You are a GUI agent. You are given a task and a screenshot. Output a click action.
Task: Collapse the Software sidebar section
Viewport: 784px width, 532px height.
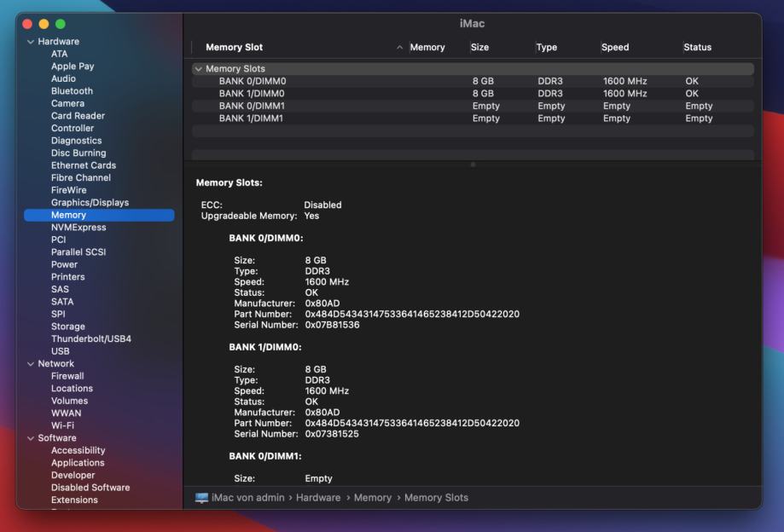pyautogui.click(x=31, y=438)
